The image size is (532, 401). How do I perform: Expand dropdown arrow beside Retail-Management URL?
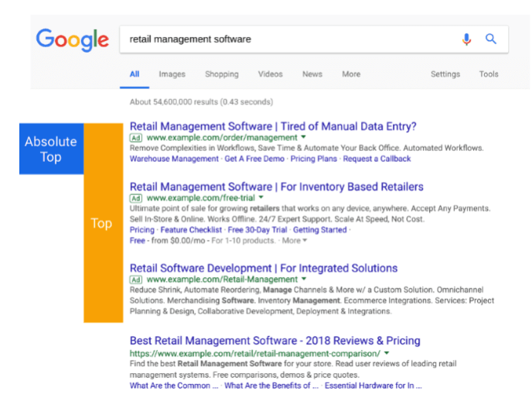coord(304,279)
